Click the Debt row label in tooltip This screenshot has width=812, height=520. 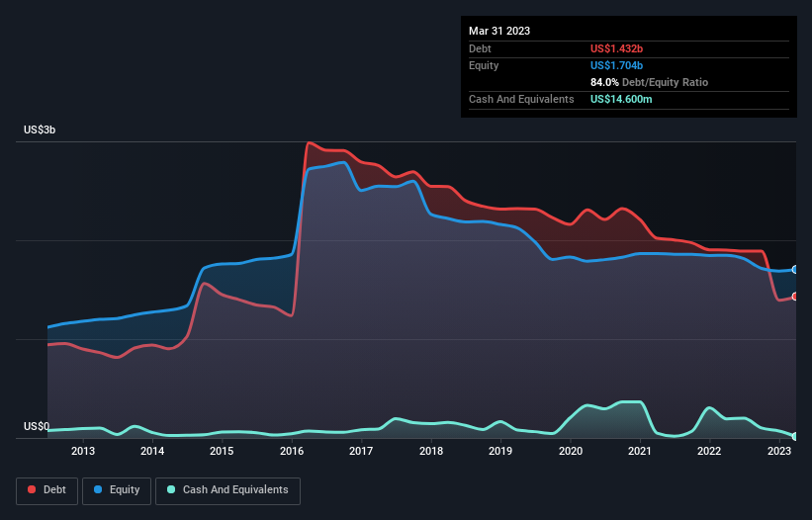(x=480, y=48)
